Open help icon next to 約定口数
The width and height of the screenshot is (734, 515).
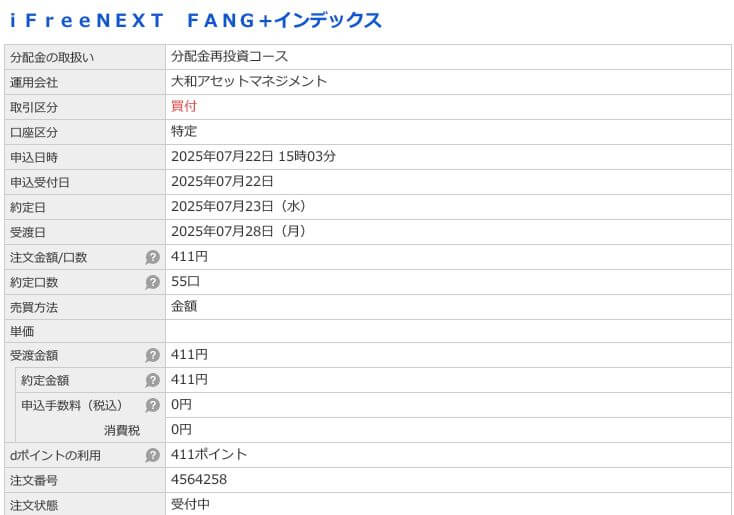pyautogui.click(x=153, y=282)
